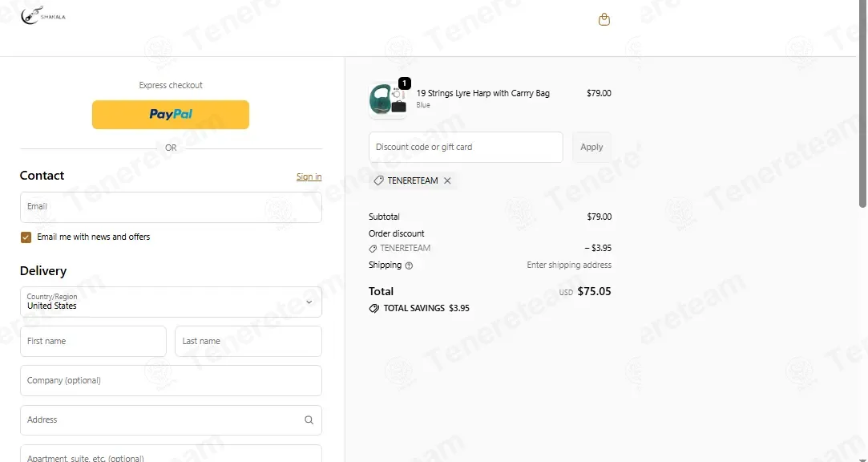The width and height of the screenshot is (868, 462).
Task: Focus the Discount code or gift card field
Action: tap(466, 148)
